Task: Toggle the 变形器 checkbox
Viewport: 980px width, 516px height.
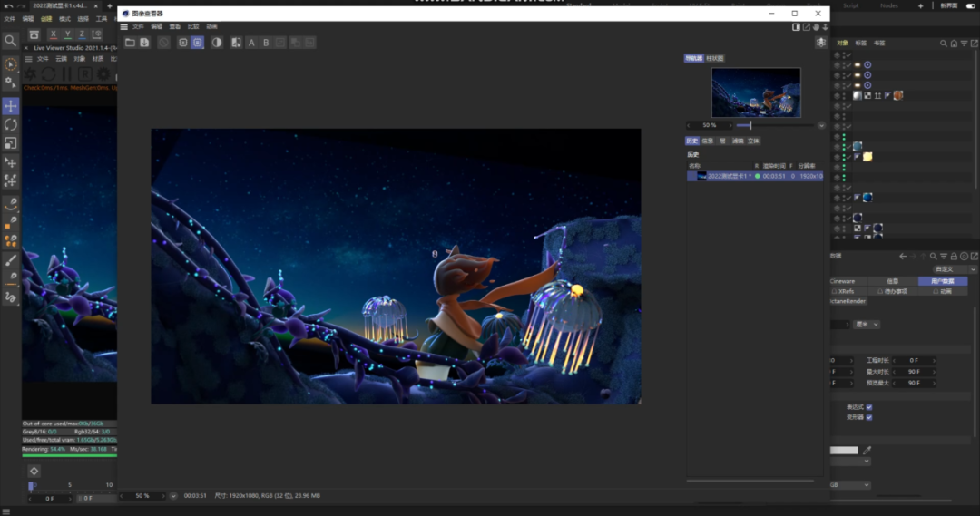Action: coord(868,416)
